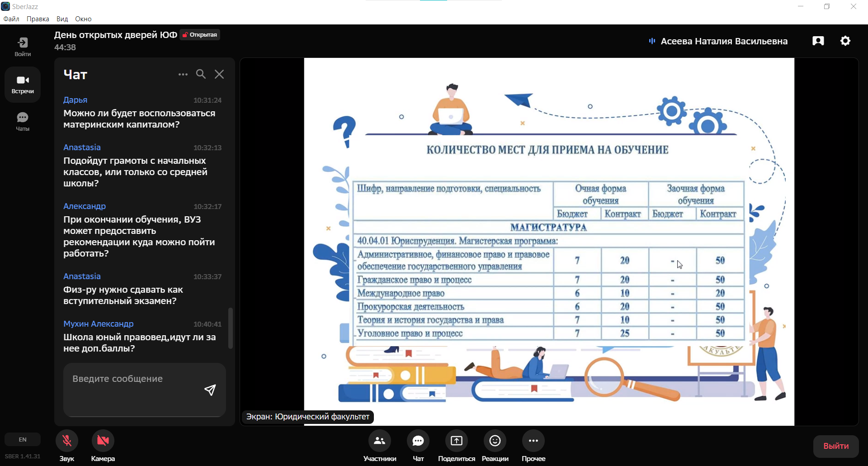
Task: Click message about Школа юный правовед
Action: pyautogui.click(x=139, y=343)
